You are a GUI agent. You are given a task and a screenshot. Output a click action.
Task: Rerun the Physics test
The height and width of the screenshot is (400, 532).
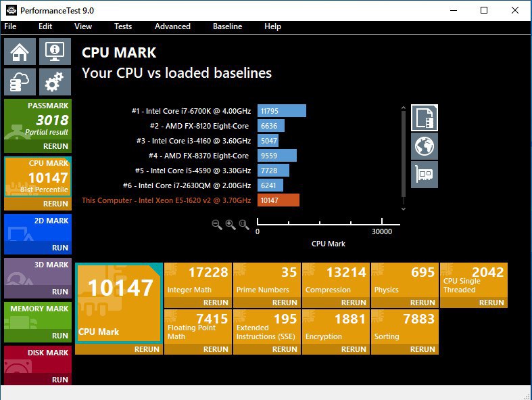(x=405, y=303)
